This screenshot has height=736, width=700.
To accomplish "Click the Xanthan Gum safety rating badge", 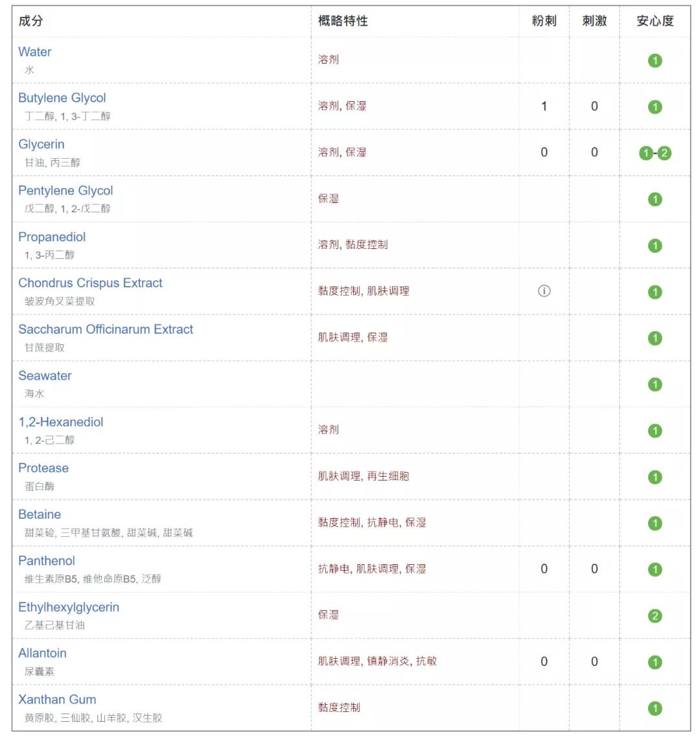I will (655, 708).
